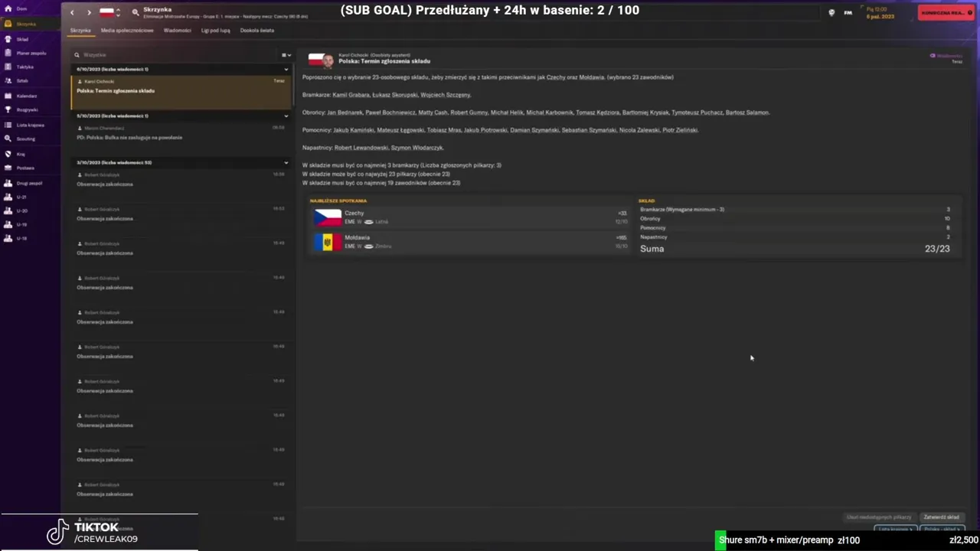The image size is (980, 551).
Task: Click the red Konieczna reakcja button
Action: click(946, 13)
